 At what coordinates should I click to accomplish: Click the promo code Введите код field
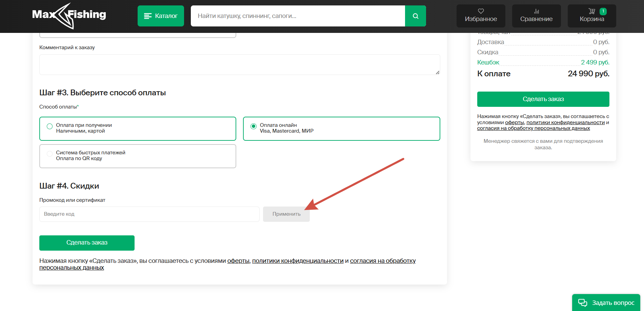(x=149, y=214)
